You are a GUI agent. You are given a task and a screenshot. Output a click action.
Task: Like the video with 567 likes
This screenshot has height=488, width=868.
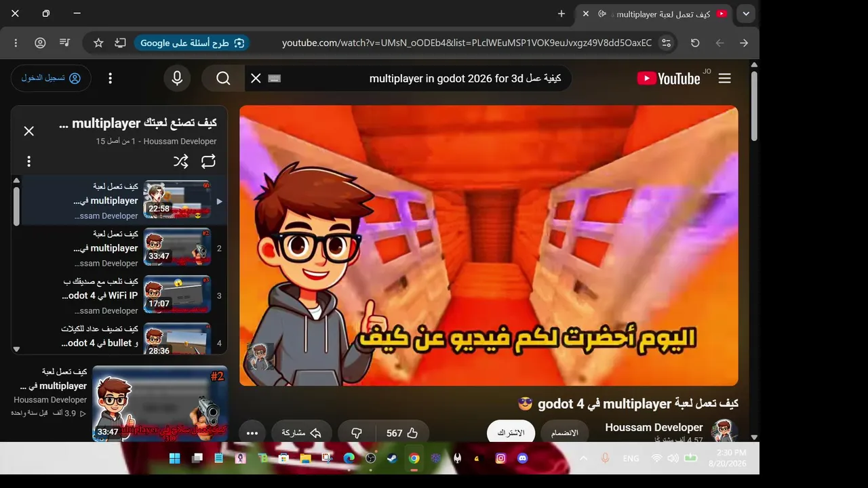pyautogui.click(x=403, y=433)
